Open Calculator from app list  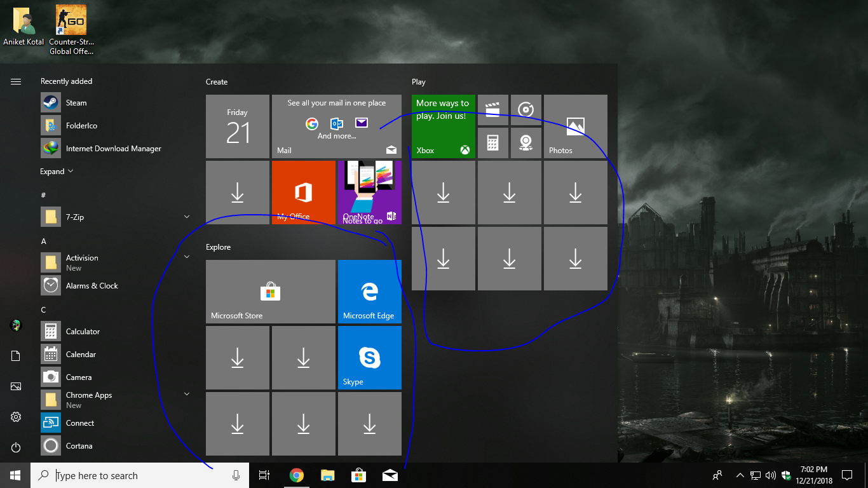[x=114, y=332]
